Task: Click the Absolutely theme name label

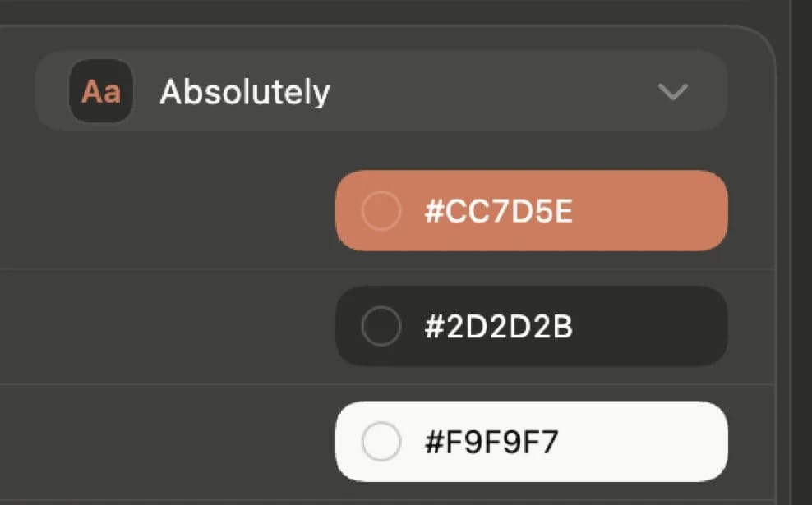Action: coord(245,92)
